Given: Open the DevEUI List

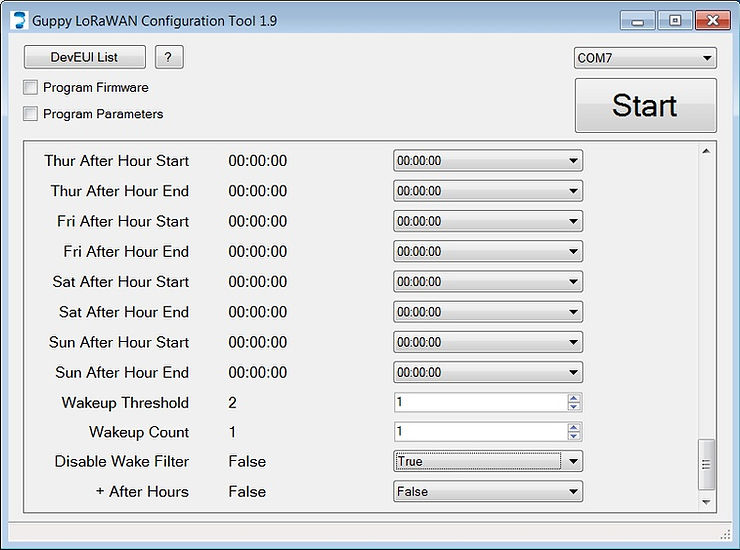Looking at the screenshot, I should (x=84, y=57).
